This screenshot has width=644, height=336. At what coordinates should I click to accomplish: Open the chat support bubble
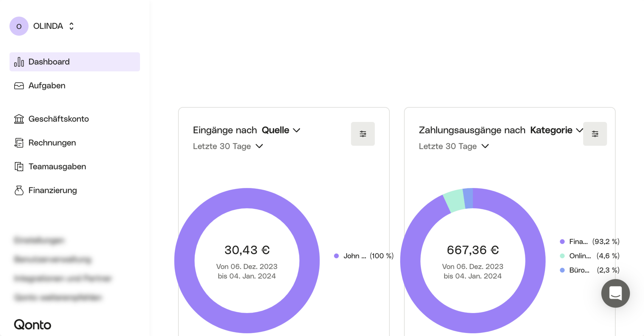(x=615, y=293)
